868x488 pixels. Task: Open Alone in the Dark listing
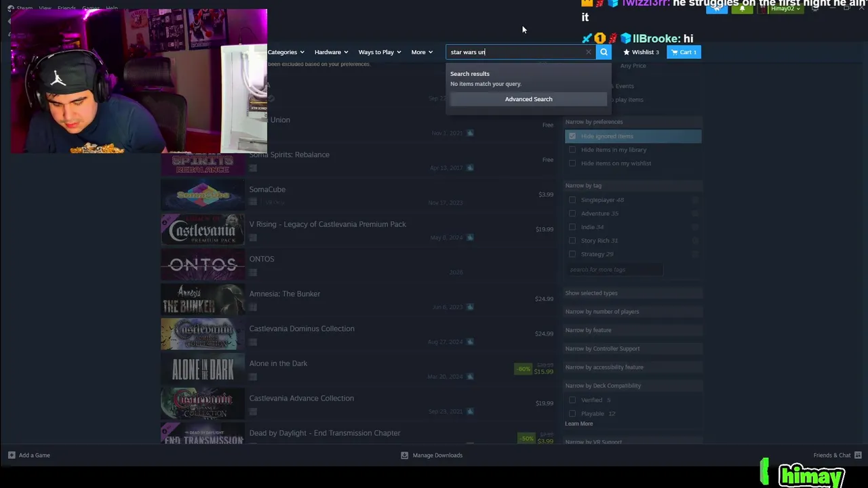pos(359,369)
